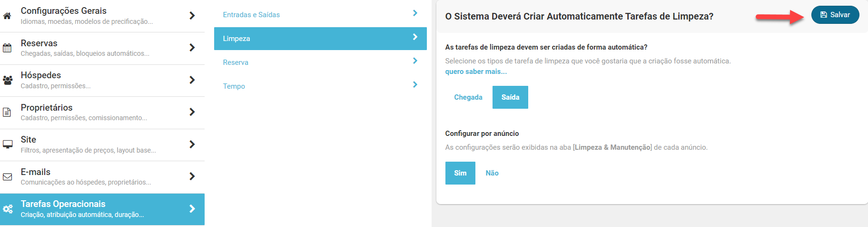Click the envelope icon beside E-mails

pos(8,176)
